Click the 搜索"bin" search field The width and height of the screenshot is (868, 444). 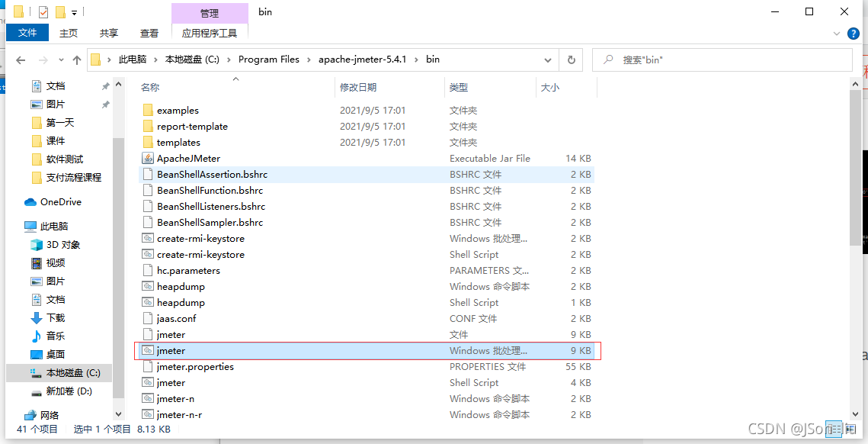[x=722, y=60]
